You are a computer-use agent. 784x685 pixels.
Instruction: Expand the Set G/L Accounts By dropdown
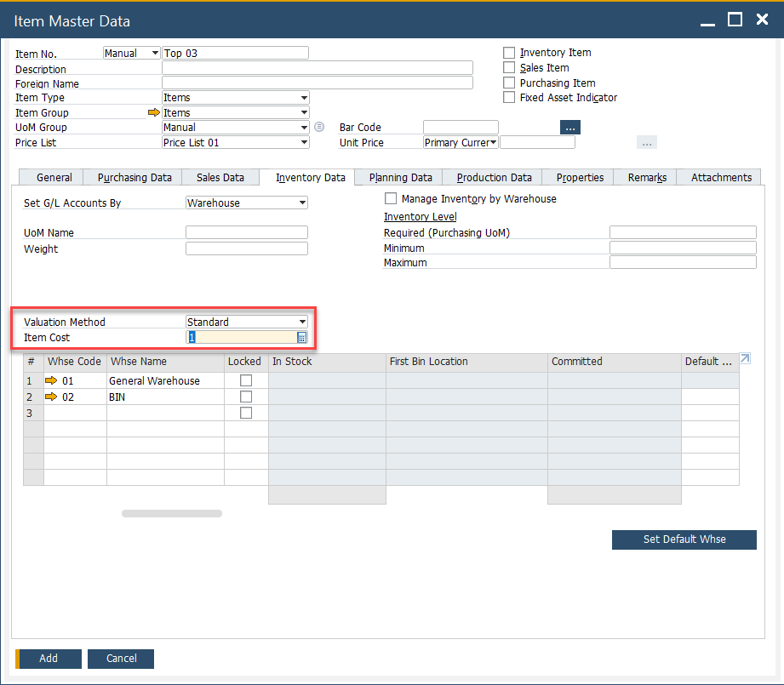302,203
